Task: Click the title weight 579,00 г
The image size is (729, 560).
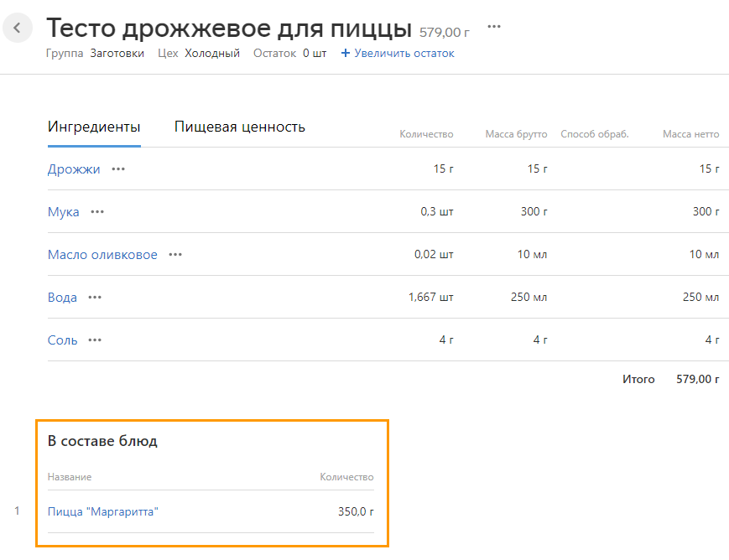Action: coord(445,33)
